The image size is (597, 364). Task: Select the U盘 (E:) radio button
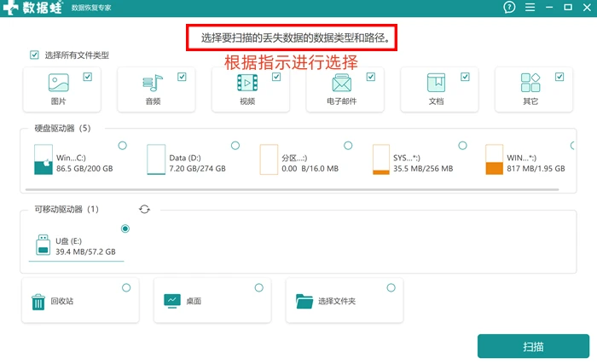(x=125, y=228)
